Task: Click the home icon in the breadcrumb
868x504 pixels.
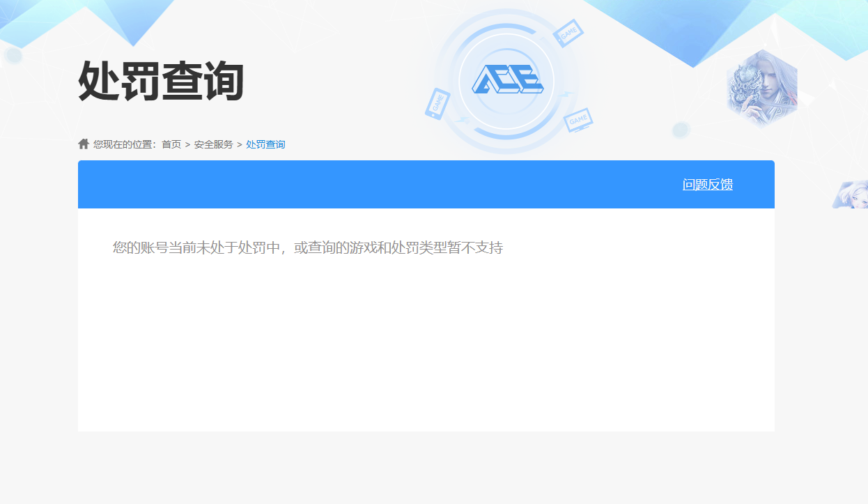Action: coord(82,144)
